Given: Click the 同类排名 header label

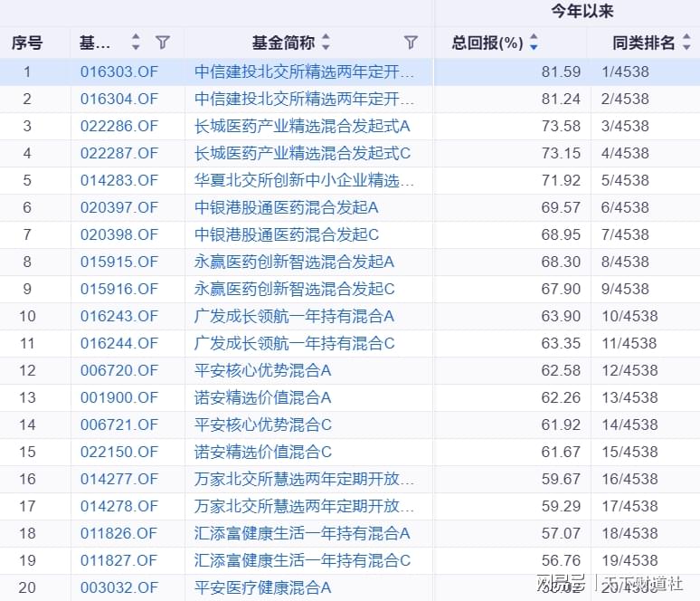Looking at the screenshot, I should pos(643,43).
